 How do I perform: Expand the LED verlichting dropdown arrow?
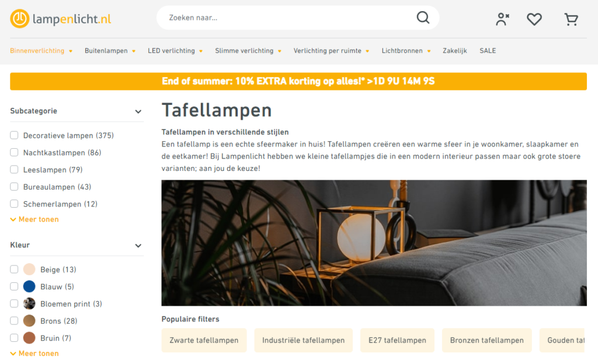point(201,51)
